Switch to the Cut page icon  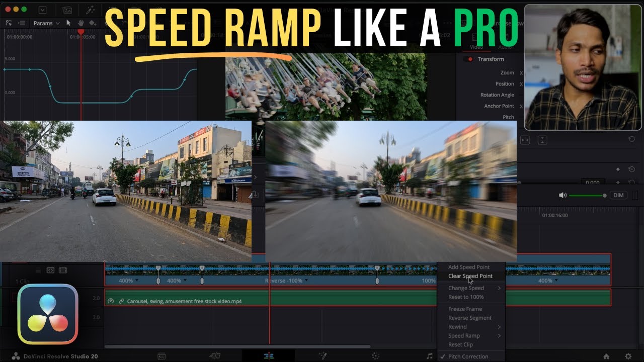[x=215, y=356]
